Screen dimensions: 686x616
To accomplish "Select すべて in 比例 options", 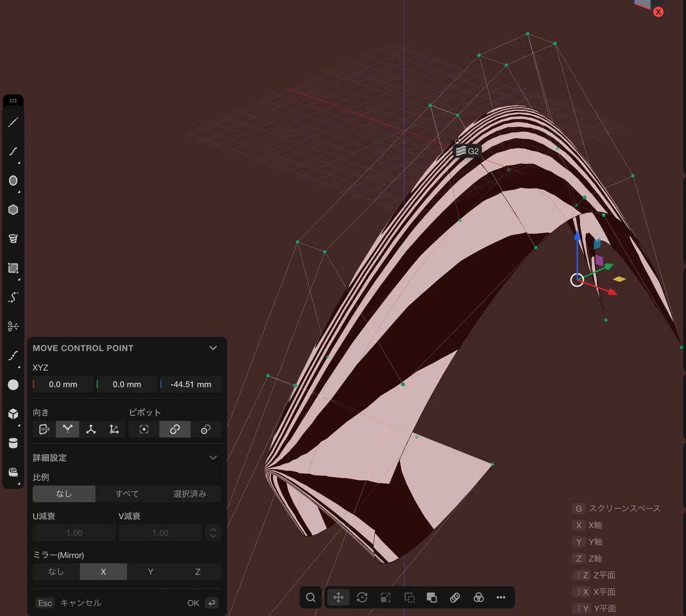I will (x=127, y=494).
